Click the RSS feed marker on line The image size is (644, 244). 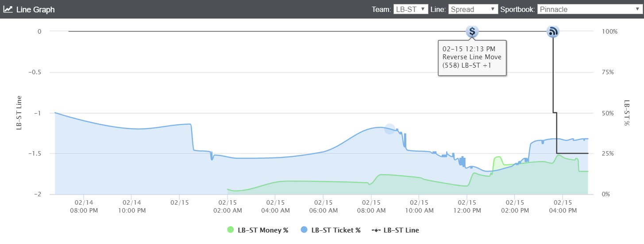[x=552, y=31]
